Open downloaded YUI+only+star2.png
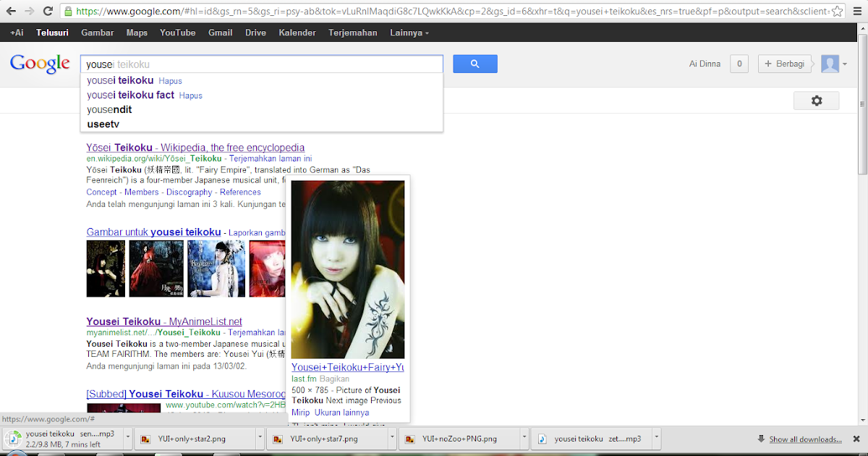Screen dimensions: 868x456 (195, 439)
